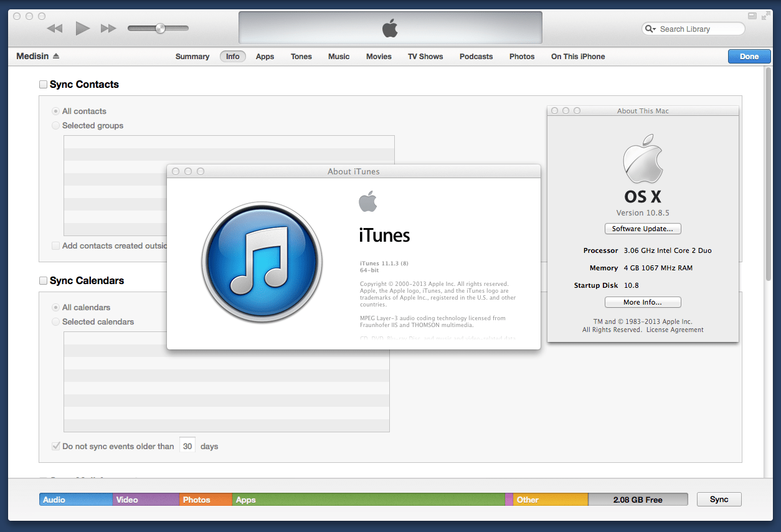This screenshot has width=781, height=532.
Task: Open the Podcasts tab
Action: pyautogui.click(x=476, y=56)
